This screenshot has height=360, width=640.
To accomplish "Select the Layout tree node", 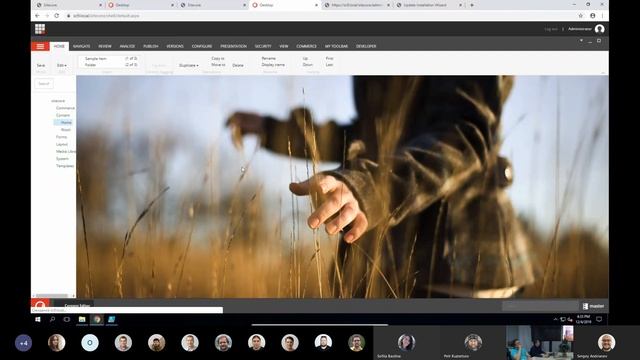I will pos(62,144).
